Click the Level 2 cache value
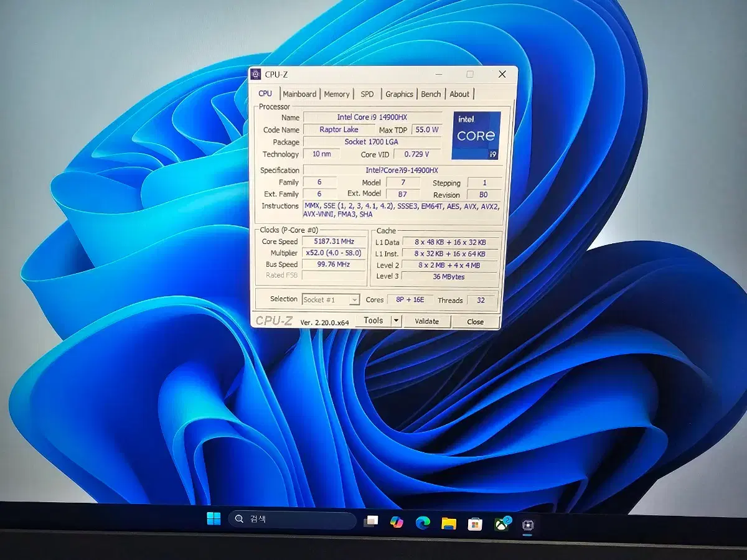The image size is (747, 560). click(449, 265)
